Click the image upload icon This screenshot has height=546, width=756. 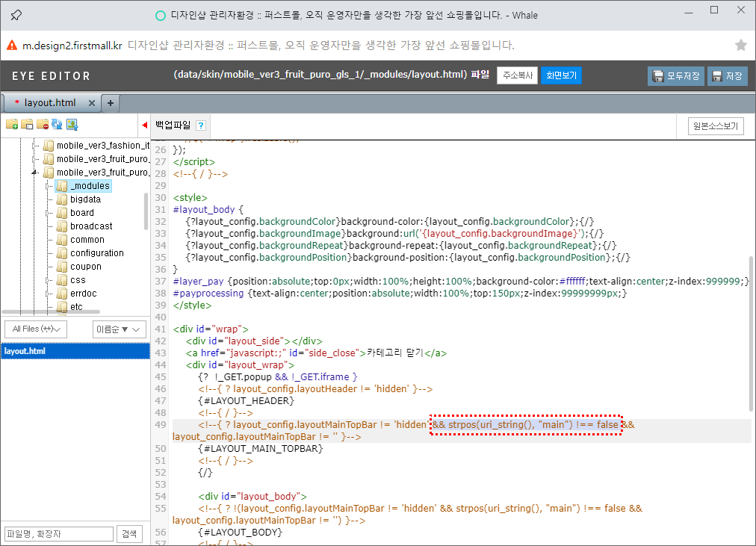point(72,124)
